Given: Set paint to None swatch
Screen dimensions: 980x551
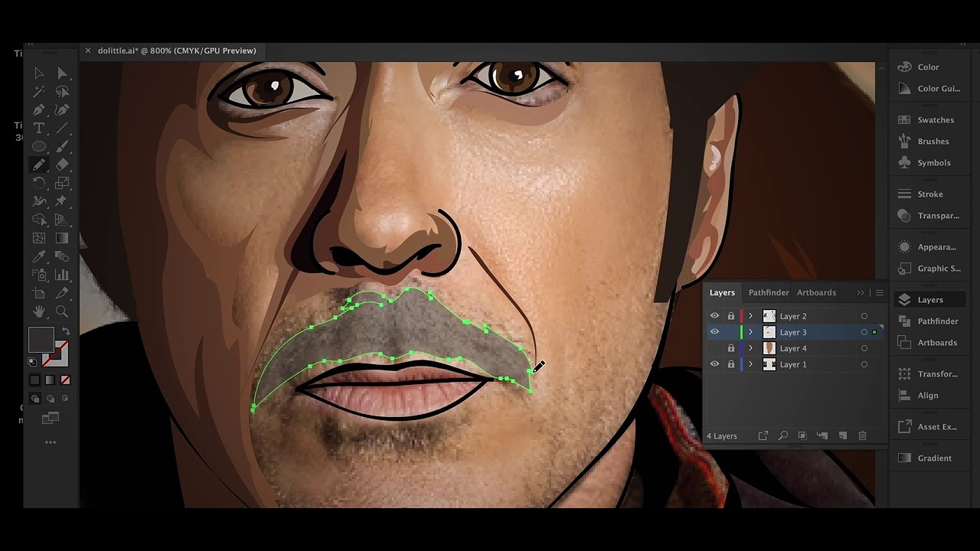Looking at the screenshot, I should (x=66, y=380).
